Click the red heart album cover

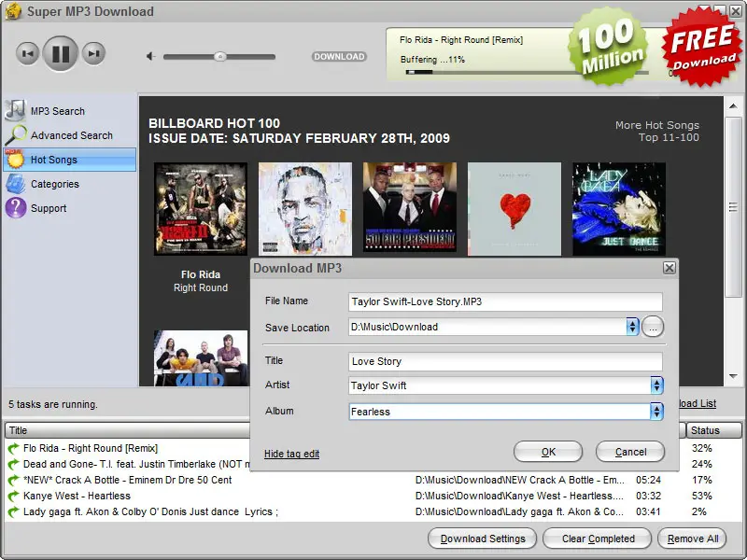coord(514,208)
